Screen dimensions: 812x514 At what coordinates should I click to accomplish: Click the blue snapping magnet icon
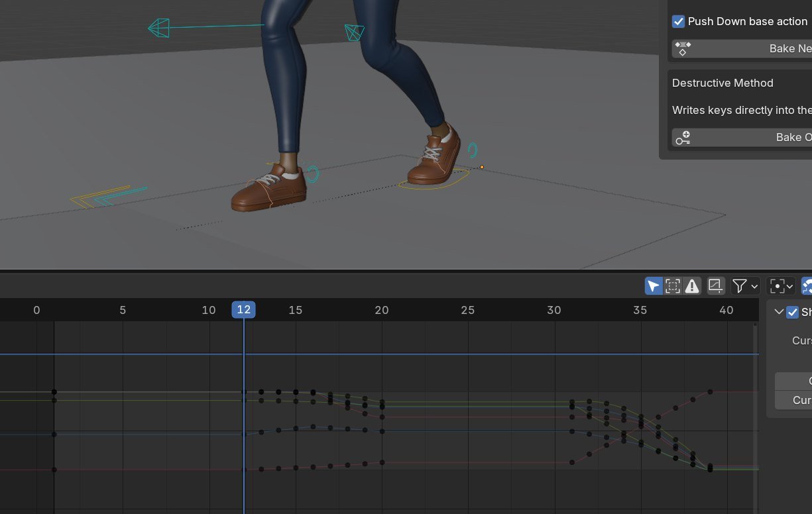pyautogui.click(x=807, y=286)
